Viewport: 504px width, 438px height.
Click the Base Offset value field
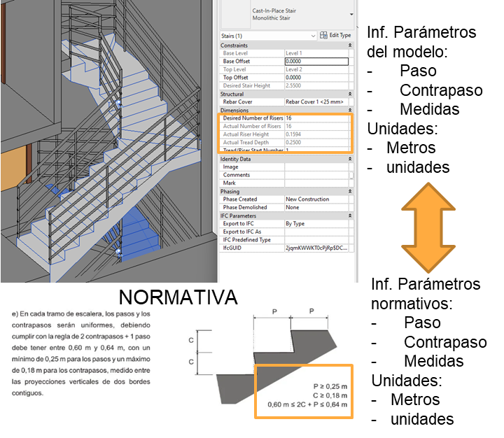(316, 61)
